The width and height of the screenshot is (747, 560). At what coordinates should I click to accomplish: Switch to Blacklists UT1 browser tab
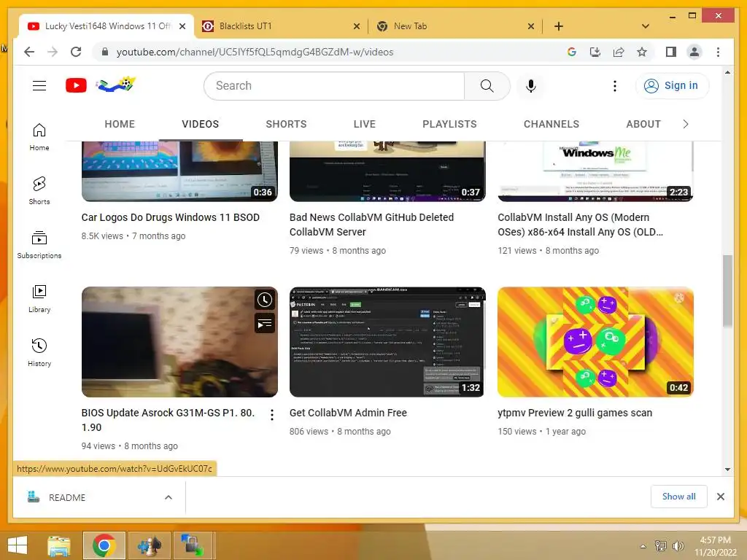[281, 26]
